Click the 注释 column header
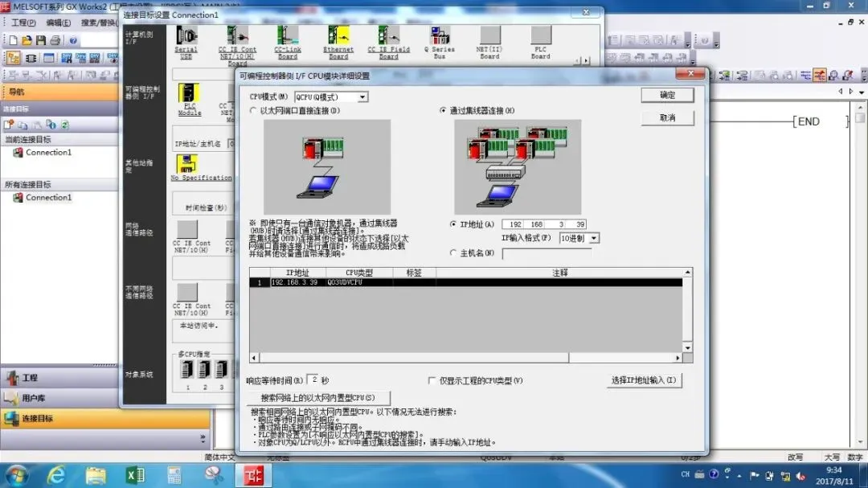The width and height of the screenshot is (868, 488). click(x=559, y=273)
